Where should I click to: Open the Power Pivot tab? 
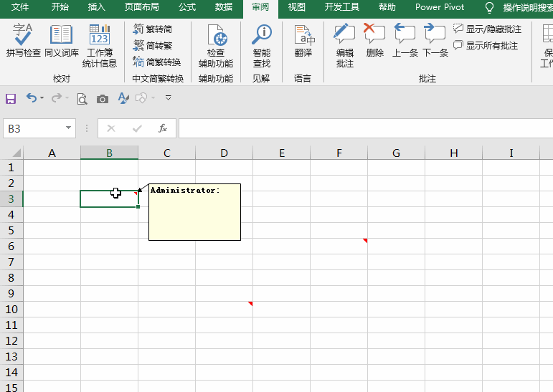[x=440, y=7]
